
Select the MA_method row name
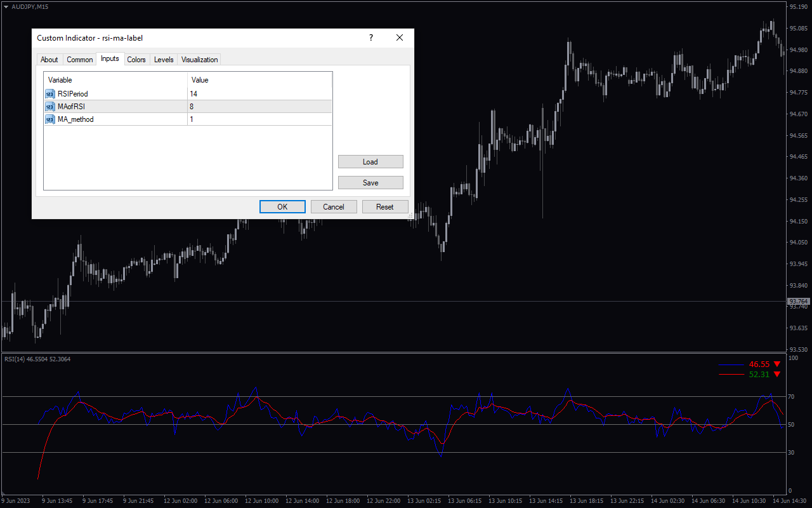(x=75, y=119)
